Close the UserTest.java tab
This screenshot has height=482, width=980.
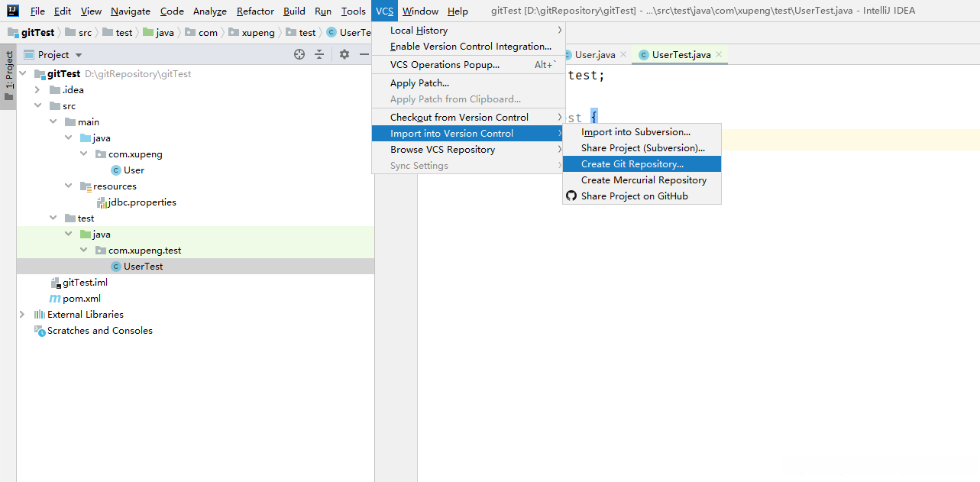click(x=719, y=54)
